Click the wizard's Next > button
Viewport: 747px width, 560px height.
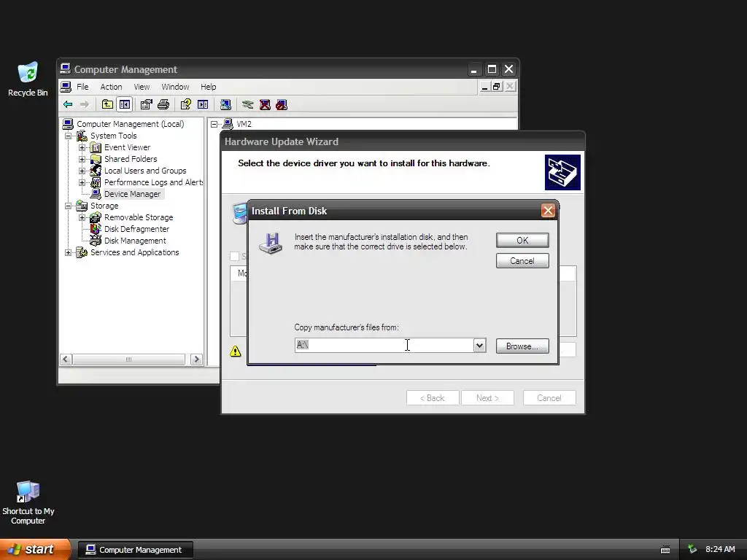pyautogui.click(x=487, y=398)
